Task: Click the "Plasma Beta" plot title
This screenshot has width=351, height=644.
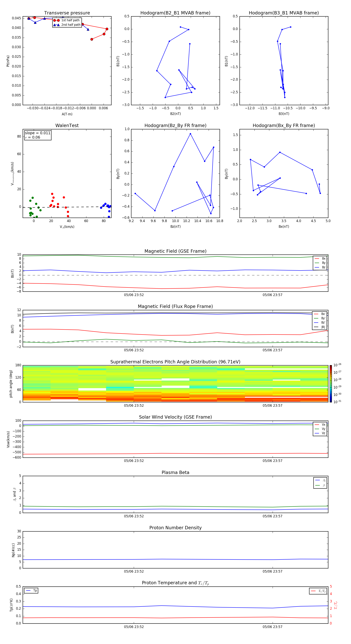Action: point(175,472)
